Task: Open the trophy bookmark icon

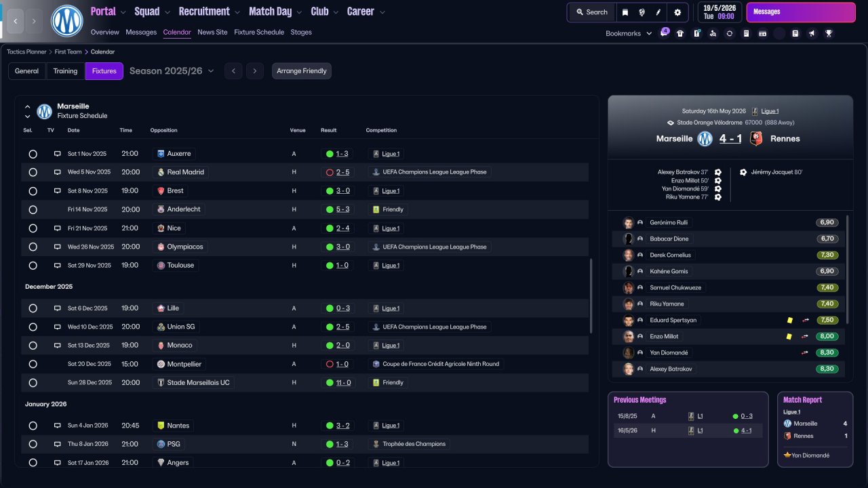Action: [829, 33]
